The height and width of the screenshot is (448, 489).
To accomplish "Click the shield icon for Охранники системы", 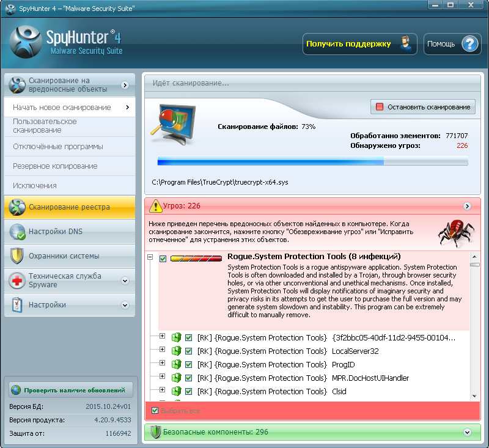I will [x=17, y=256].
